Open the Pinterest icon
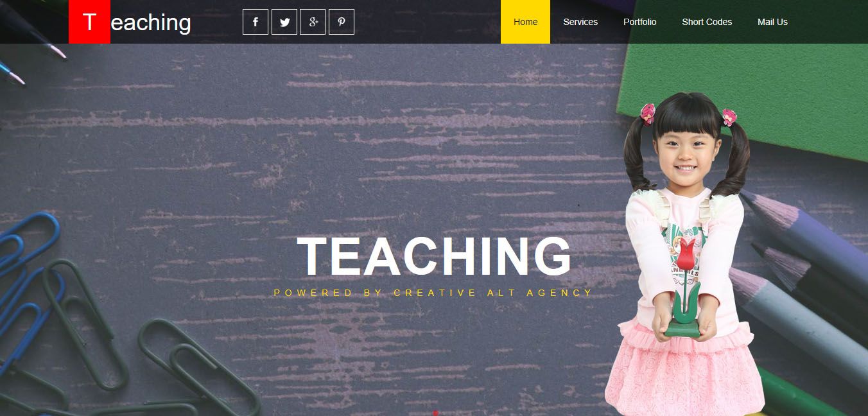The width and height of the screenshot is (868, 416). coord(342,22)
